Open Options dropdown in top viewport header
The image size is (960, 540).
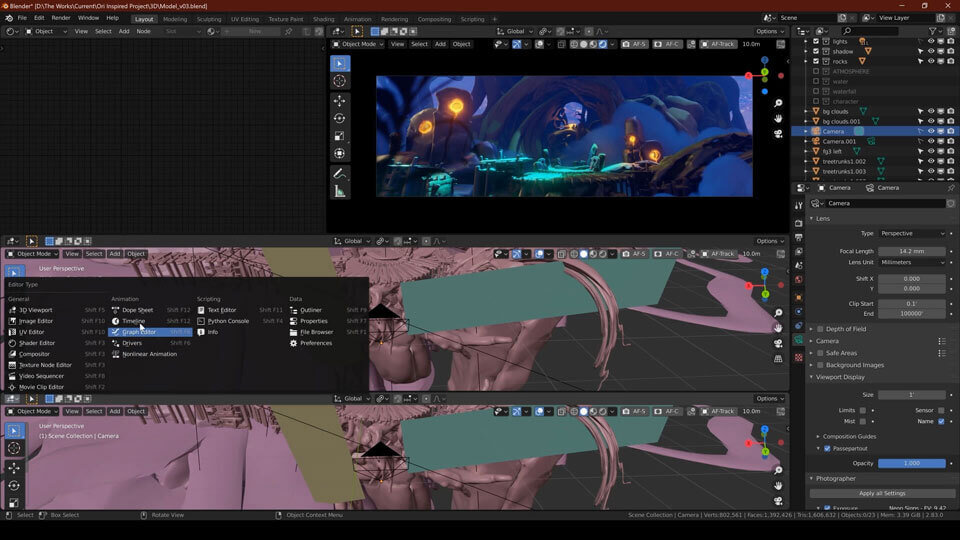(770, 31)
